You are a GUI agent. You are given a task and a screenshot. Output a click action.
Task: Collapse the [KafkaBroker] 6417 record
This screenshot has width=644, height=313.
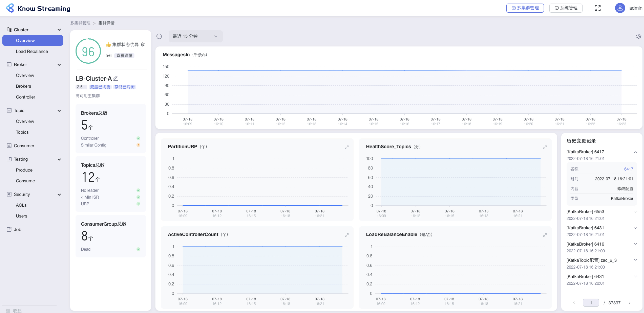(x=635, y=152)
